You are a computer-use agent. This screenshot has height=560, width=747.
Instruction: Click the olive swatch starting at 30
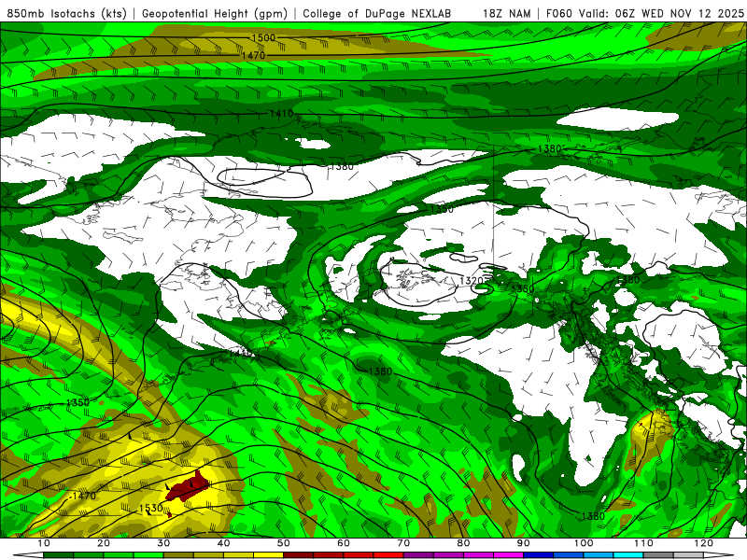pyautogui.click(x=178, y=555)
